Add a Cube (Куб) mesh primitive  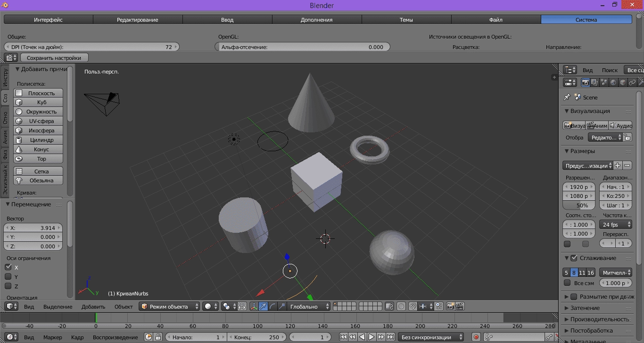point(38,102)
